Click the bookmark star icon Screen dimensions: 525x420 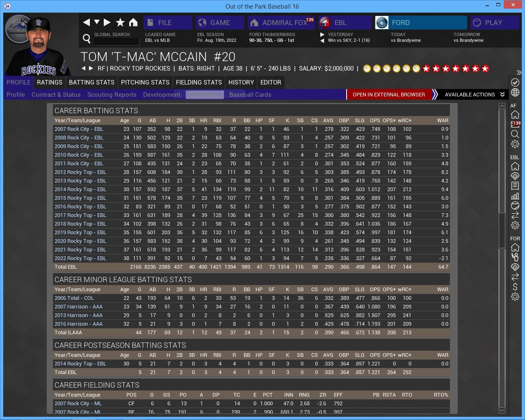tap(120, 23)
